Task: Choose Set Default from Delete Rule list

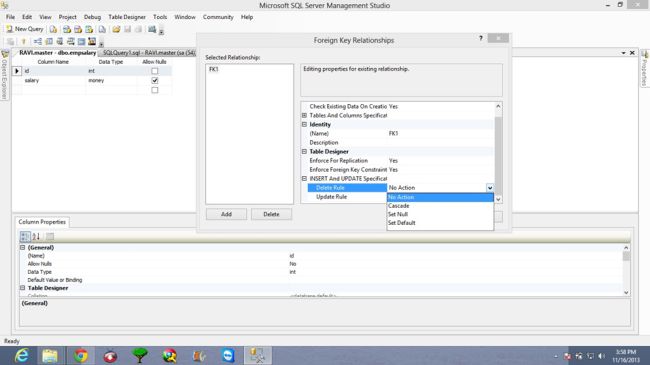Action: (x=440, y=223)
